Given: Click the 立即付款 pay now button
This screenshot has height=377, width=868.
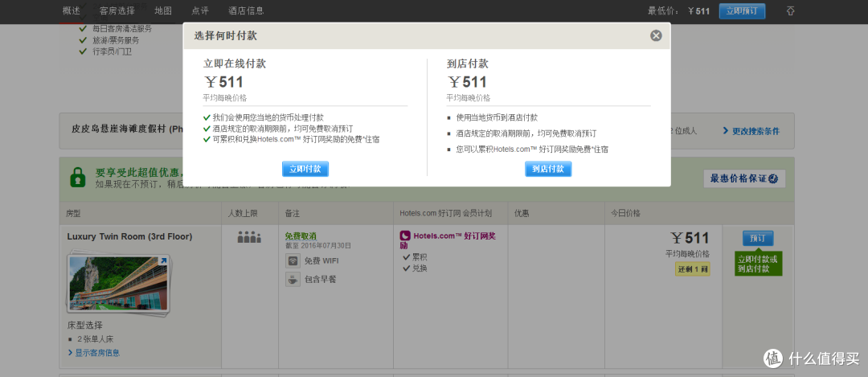Looking at the screenshot, I should click(x=305, y=169).
